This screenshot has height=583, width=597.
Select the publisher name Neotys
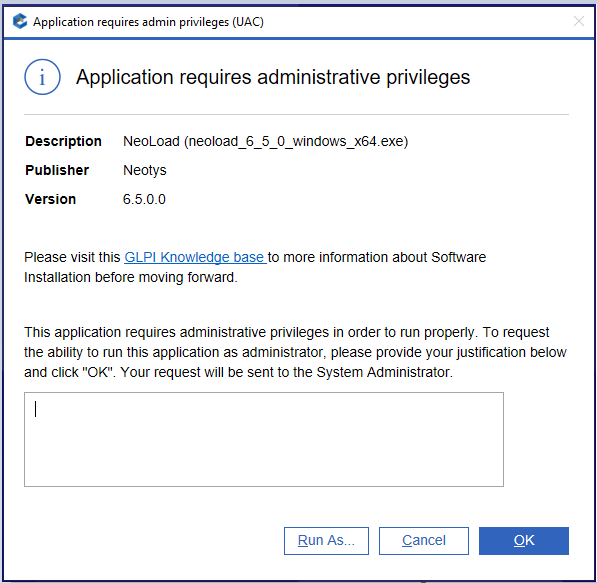[145, 170]
